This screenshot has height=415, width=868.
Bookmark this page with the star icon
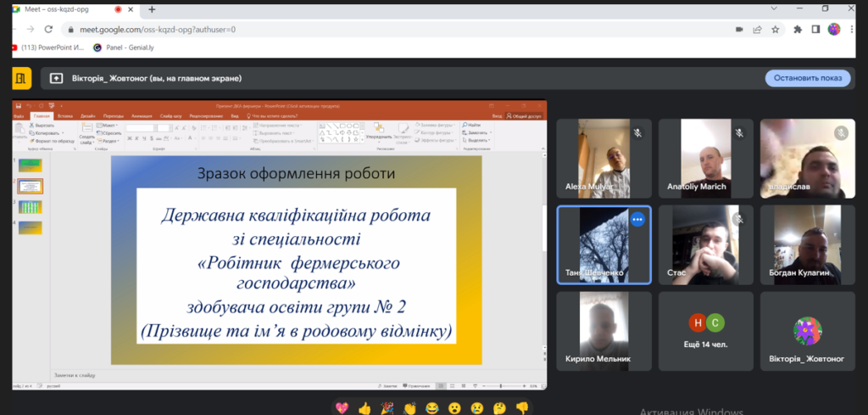click(x=775, y=29)
